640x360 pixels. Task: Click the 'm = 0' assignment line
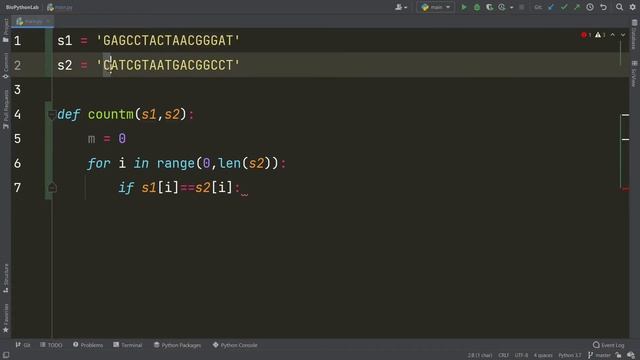[x=107, y=139]
